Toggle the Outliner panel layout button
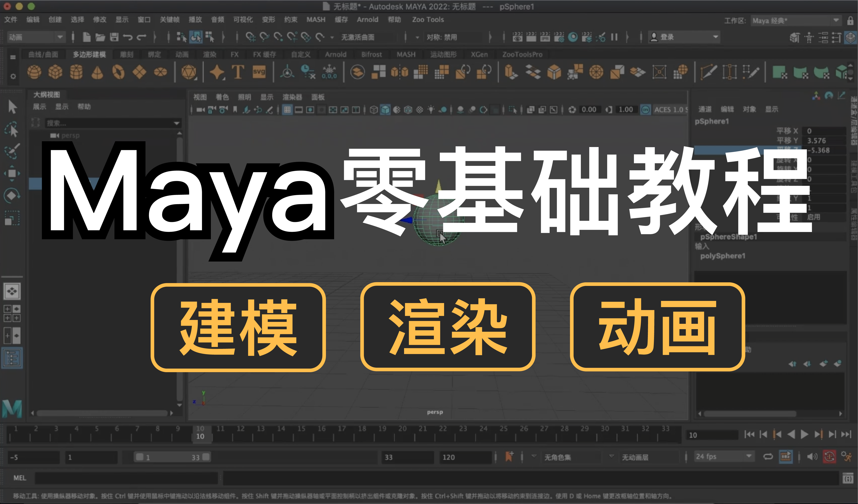The width and height of the screenshot is (858, 504). click(x=12, y=358)
